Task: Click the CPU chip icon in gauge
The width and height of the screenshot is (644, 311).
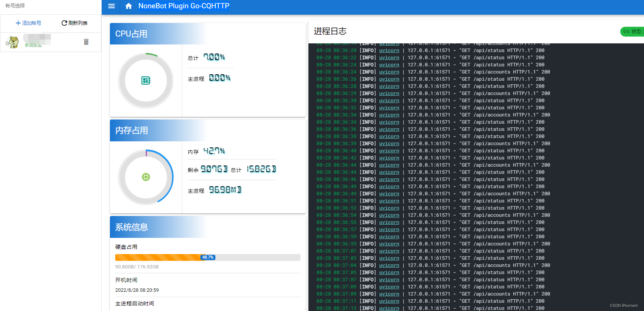Action: (x=146, y=80)
